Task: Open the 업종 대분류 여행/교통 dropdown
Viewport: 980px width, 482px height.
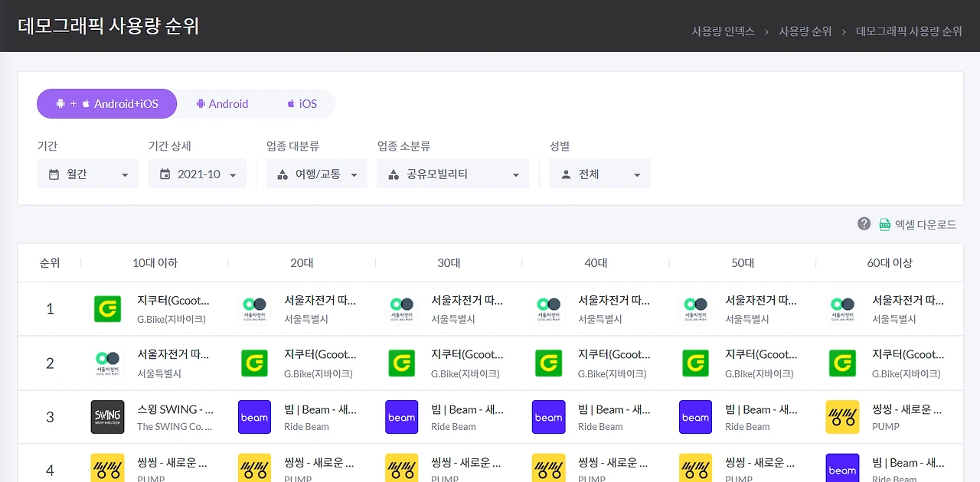Action: [x=317, y=174]
